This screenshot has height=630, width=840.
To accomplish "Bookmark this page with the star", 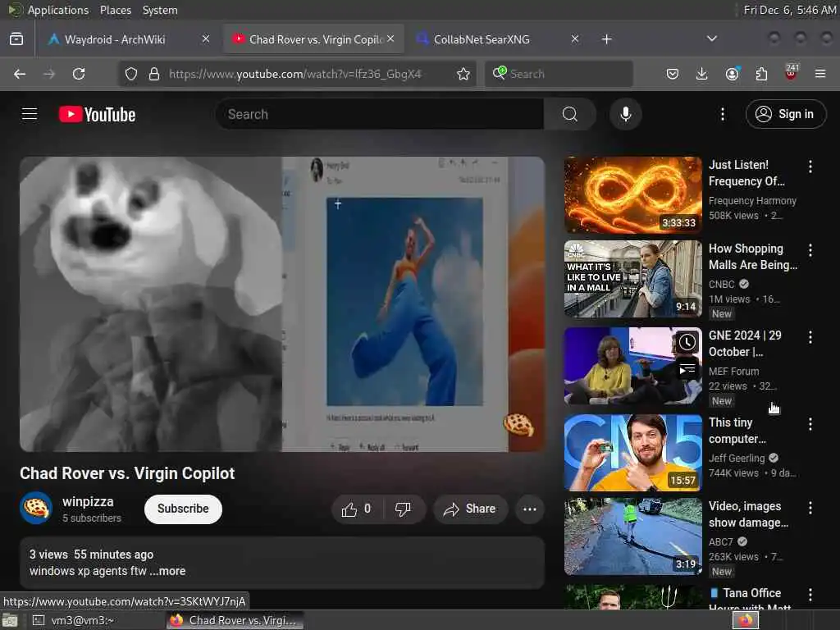I will pos(463,74).
